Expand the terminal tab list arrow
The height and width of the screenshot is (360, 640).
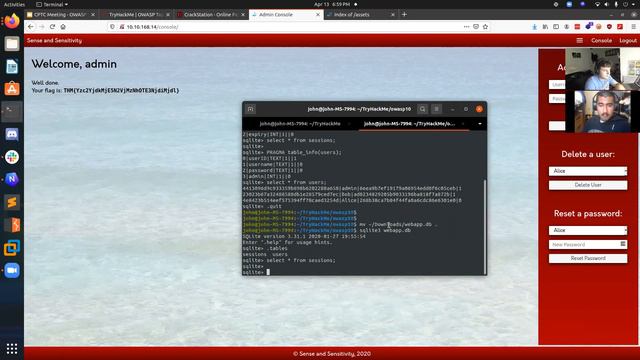click(x=480, y=124)
